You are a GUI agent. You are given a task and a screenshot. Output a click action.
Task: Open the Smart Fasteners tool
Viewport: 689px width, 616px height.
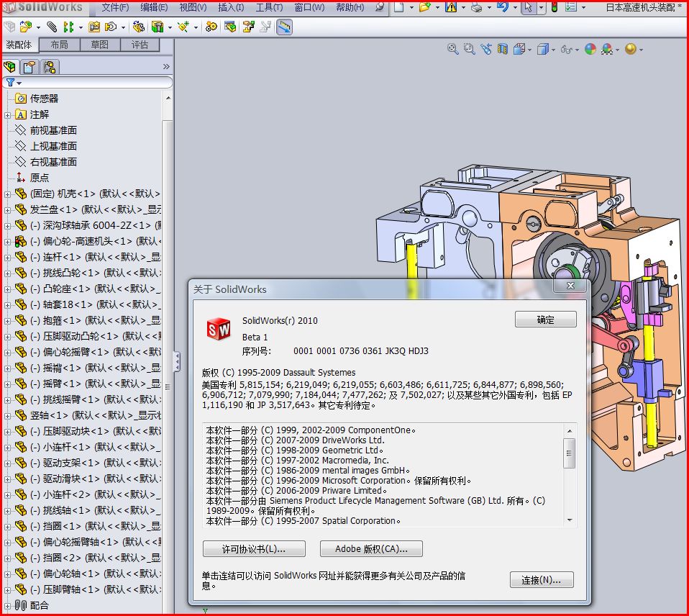[93, 27]
